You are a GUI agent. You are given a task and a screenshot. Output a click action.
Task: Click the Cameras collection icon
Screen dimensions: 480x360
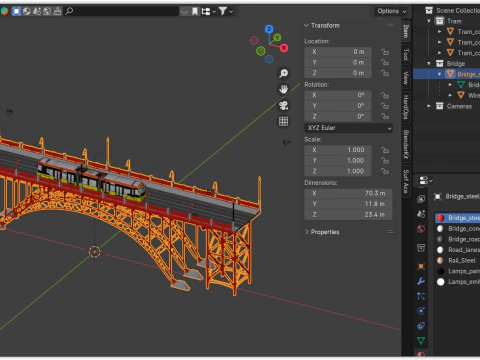(x=440, y=106)
